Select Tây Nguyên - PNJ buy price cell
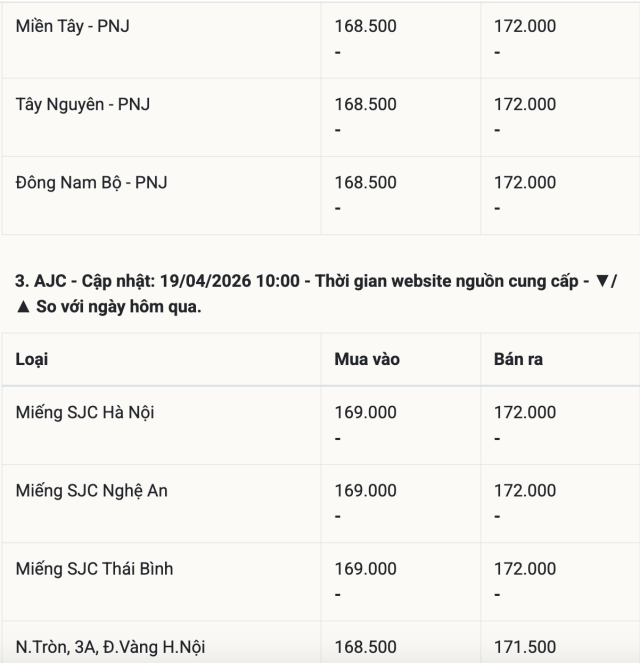The width and height of the screenshot is (640, 663). pyautogui.click(x=365, y=104)
